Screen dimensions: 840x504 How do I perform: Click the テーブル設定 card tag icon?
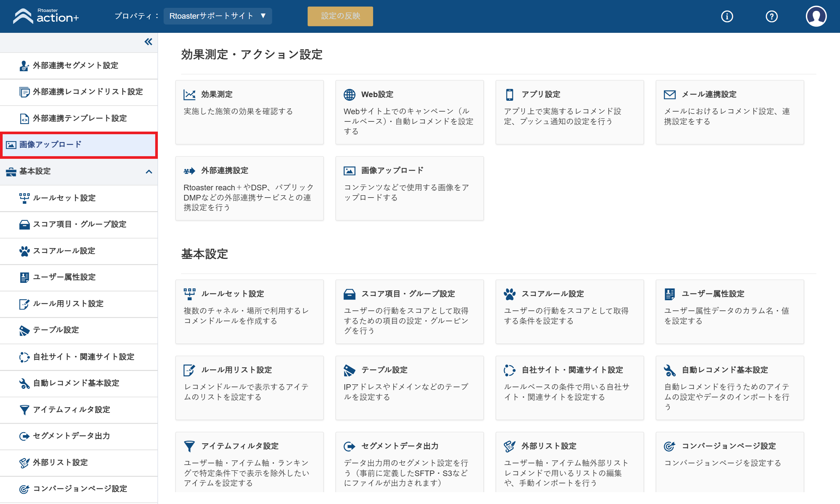pos(349,370)
